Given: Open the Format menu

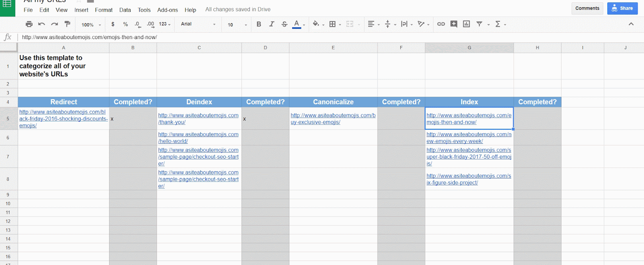Looking at the screenshot, I should pos(103,10).
